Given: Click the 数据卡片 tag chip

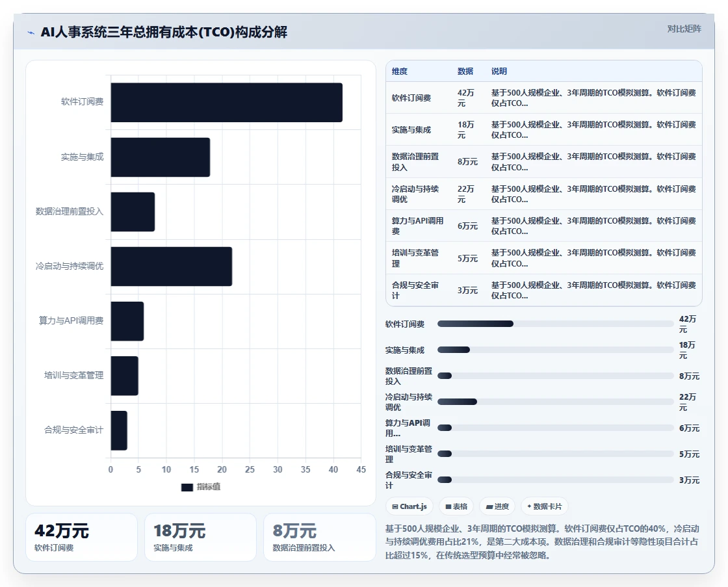Looking at the screenshot, I should click(x=545, y=506).
